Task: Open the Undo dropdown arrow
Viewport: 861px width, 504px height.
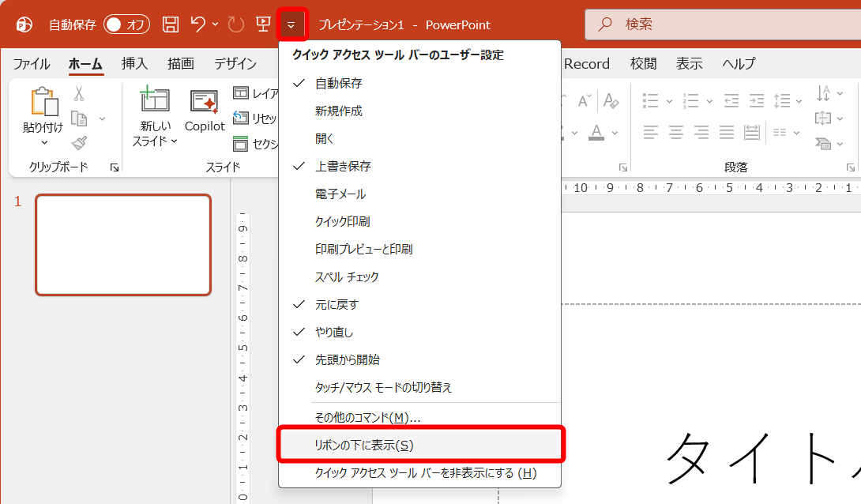Action: pyautogui.click(x=215, y=24)
